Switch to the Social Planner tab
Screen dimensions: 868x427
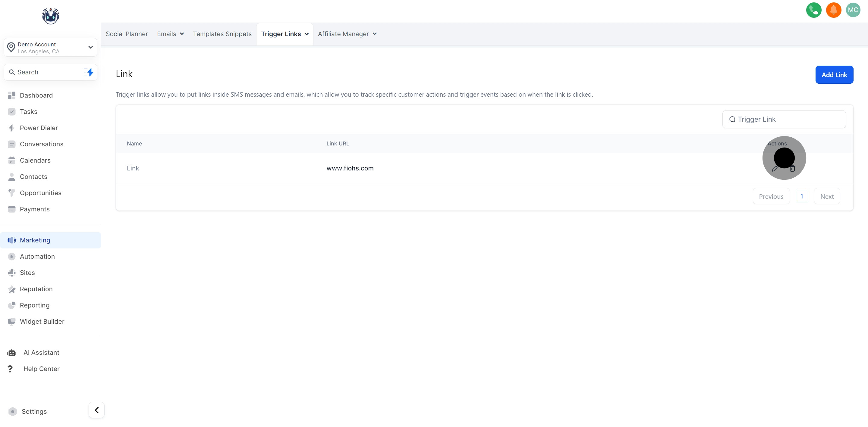coord(127,34)
